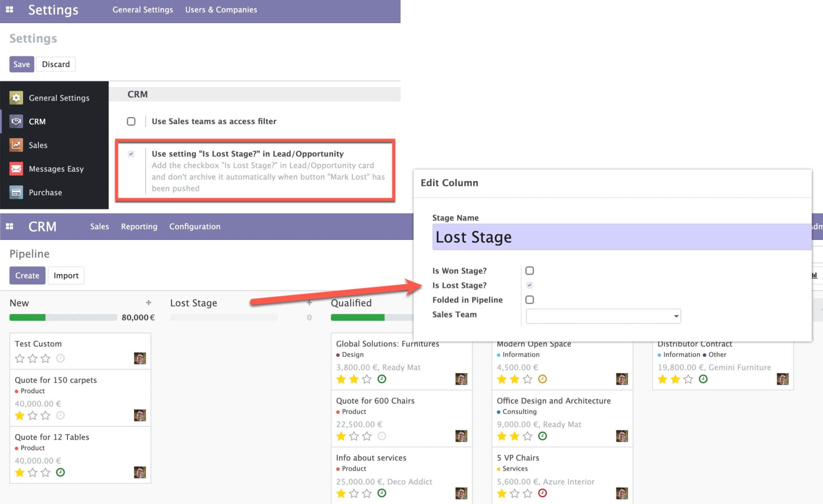Open the activity clock icon on Test Custom

click(x=61, y=358)
